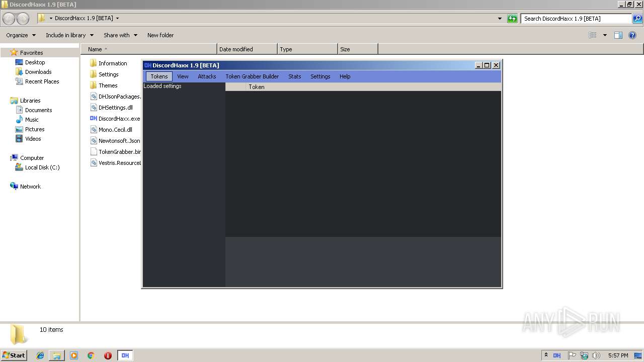Image resolution: width=644 pixels, height=362 pixels.
Task: Select the Settings folder in Explorer
Action: click(x=104, y=74)
